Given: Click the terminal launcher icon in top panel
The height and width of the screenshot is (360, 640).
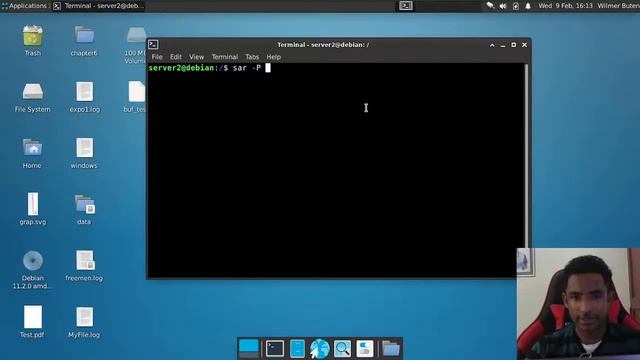Looking at the screenshot, I should (x=406, y=6).
